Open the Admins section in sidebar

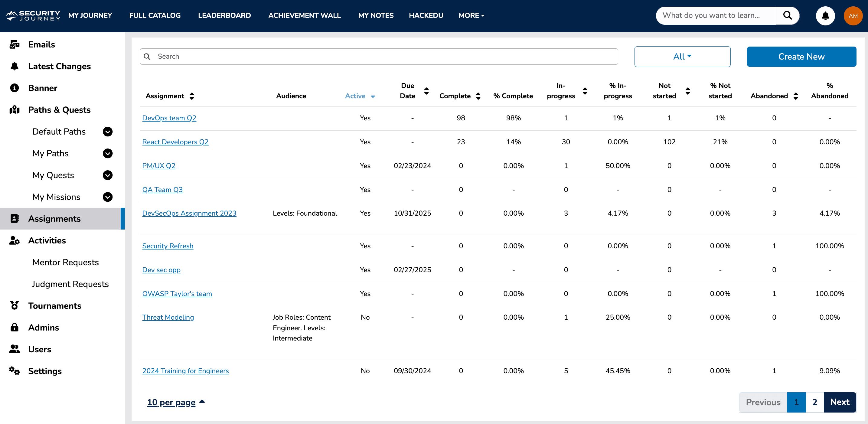click(44, 328)
